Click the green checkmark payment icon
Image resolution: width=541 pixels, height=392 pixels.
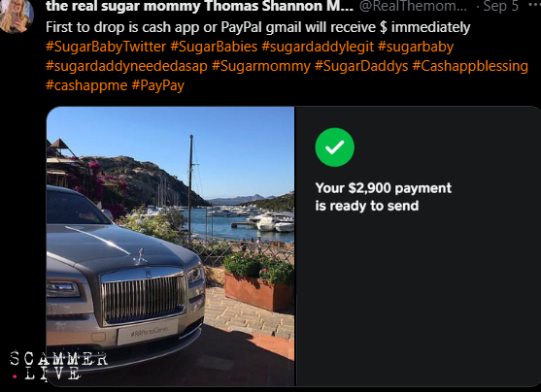[x=334, y=147]
